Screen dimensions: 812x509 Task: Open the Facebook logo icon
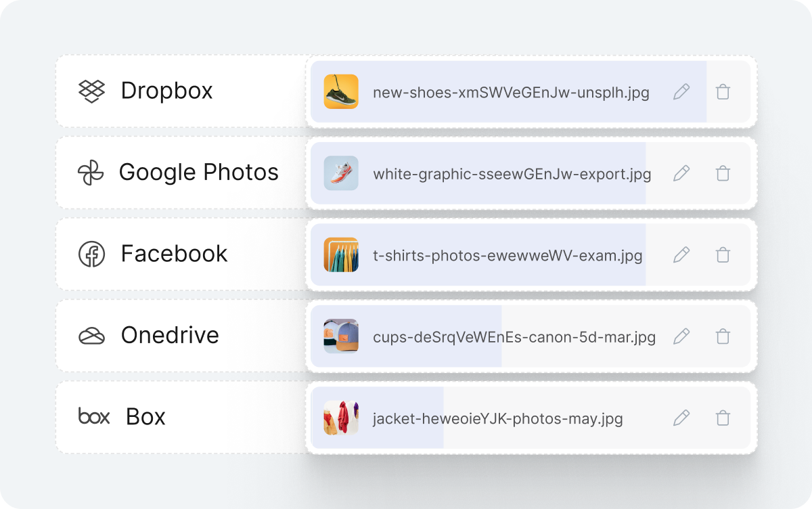[x=91, y=254]
